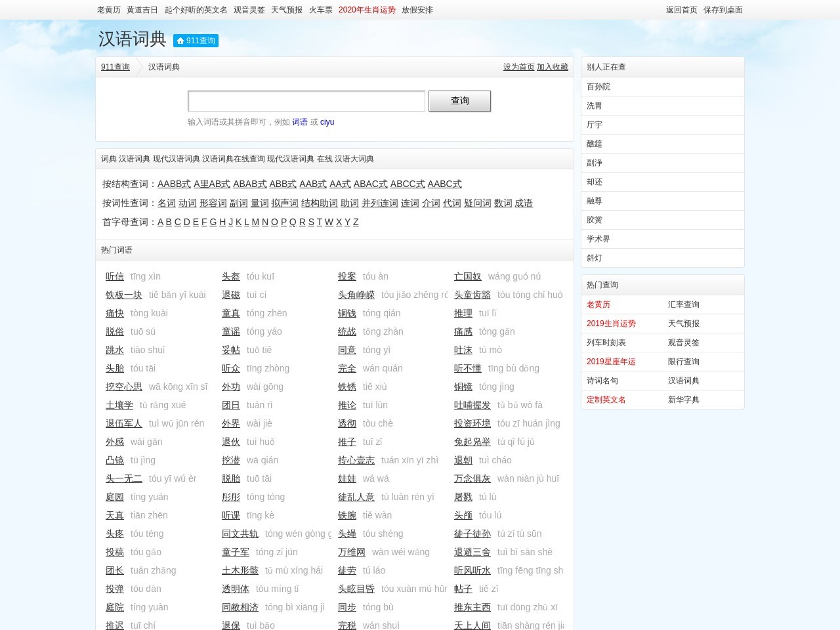Open the word 万念俱灰
Image resolution: width=840 pixels, height=630 pixels.
472,478
